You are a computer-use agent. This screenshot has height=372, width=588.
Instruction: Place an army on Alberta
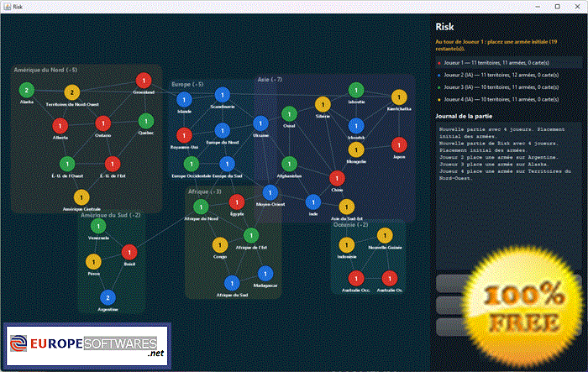pos(60,126)
